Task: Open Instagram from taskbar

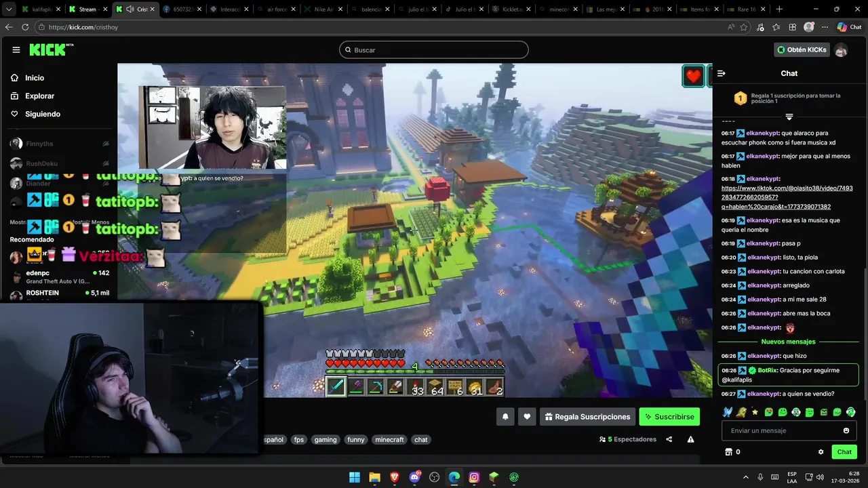Action: point(474,477)
